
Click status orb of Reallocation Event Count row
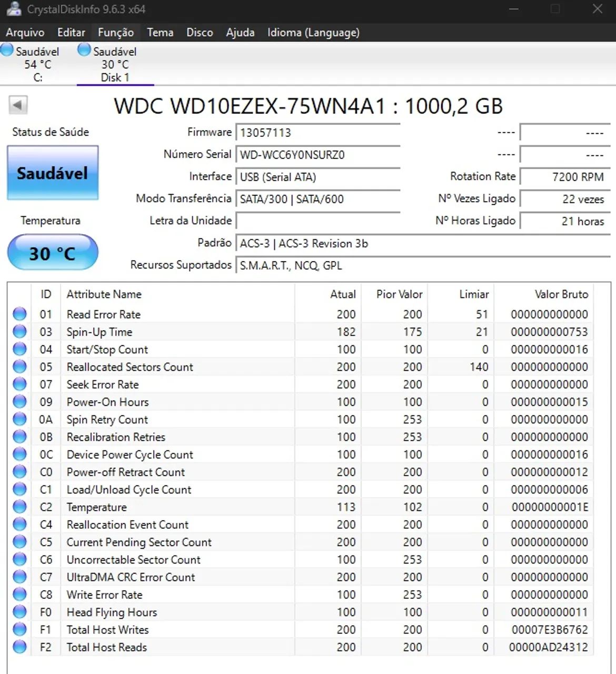pyautogui.click(x=19, y=524)
